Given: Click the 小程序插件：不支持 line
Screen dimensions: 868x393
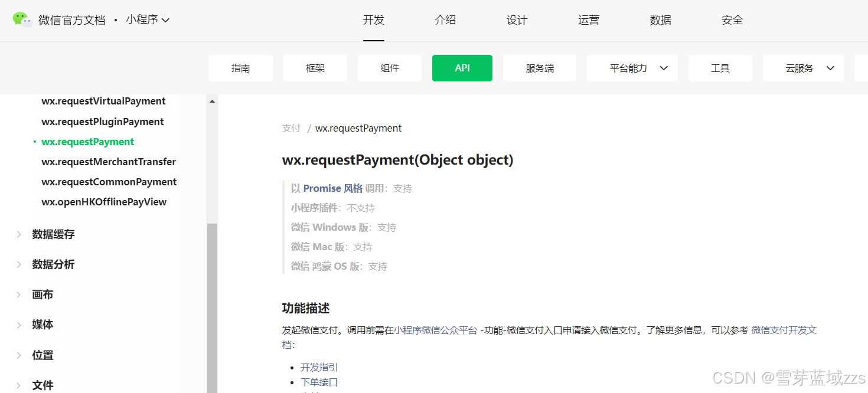Looking at the screenshot, I should point(333,208).
